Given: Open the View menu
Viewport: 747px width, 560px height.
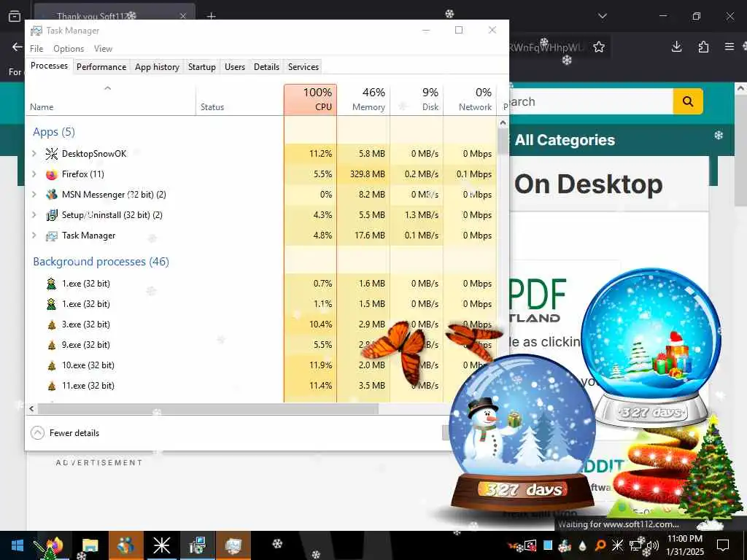Looking at the screenshot, I should click(103, 49).
